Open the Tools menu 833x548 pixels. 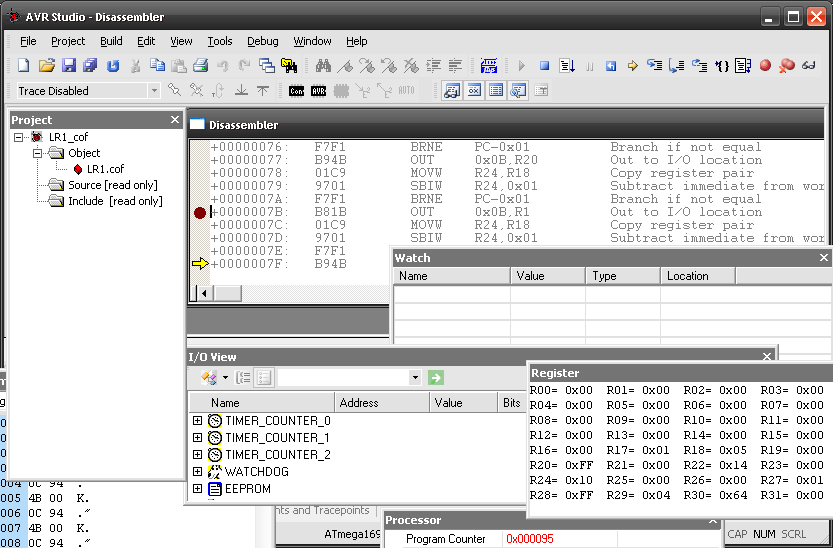tap(219, 41)
